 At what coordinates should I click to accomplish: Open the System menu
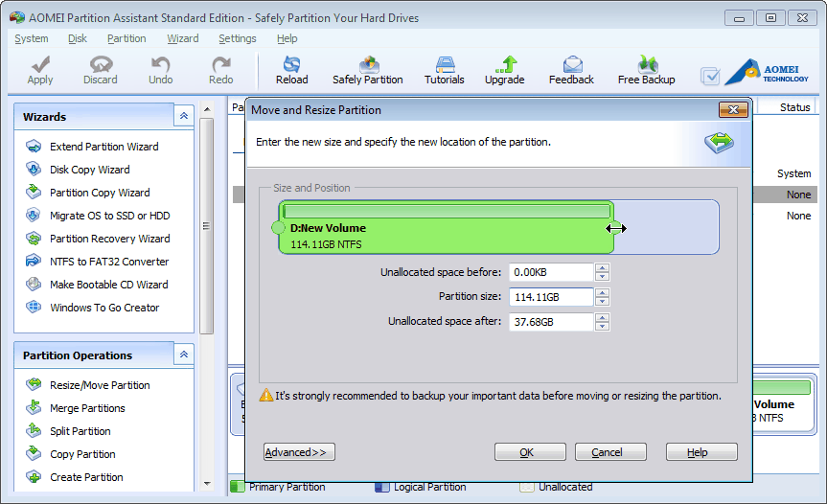(x=32, y=38)
